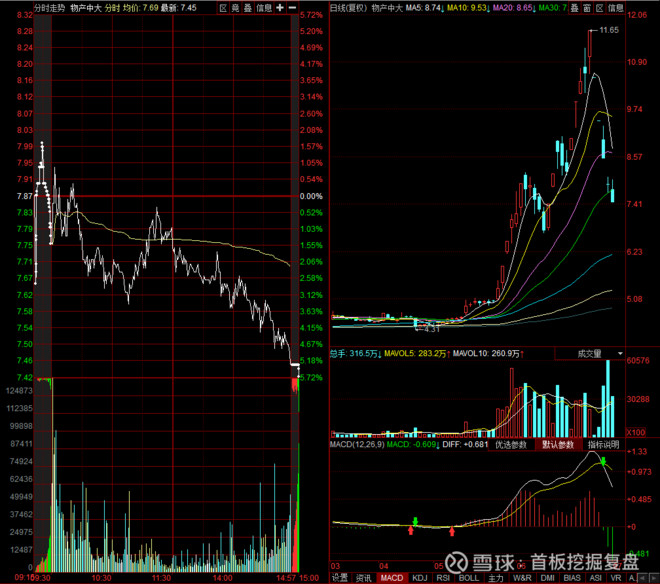Open 信息 info on intraday chart toolbar

point(264,8)
